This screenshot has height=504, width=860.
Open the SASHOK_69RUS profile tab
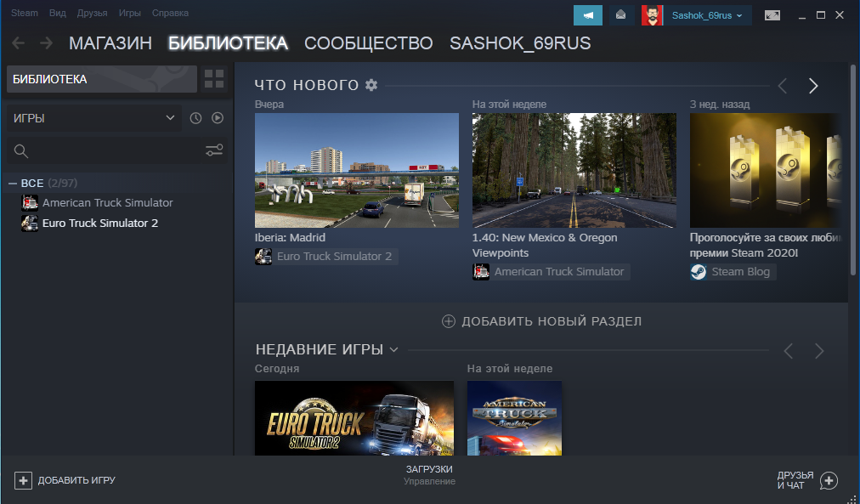click(x=520, y=43)
